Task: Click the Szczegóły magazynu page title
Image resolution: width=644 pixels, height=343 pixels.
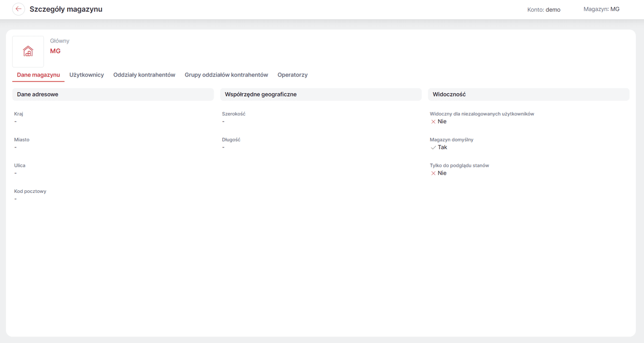Action: click(66, 9)
